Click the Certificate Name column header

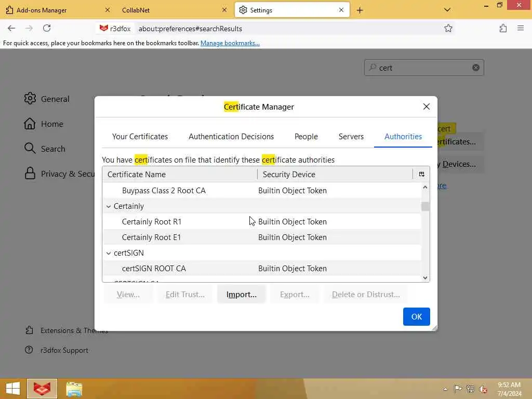click(x=180, y=174)
